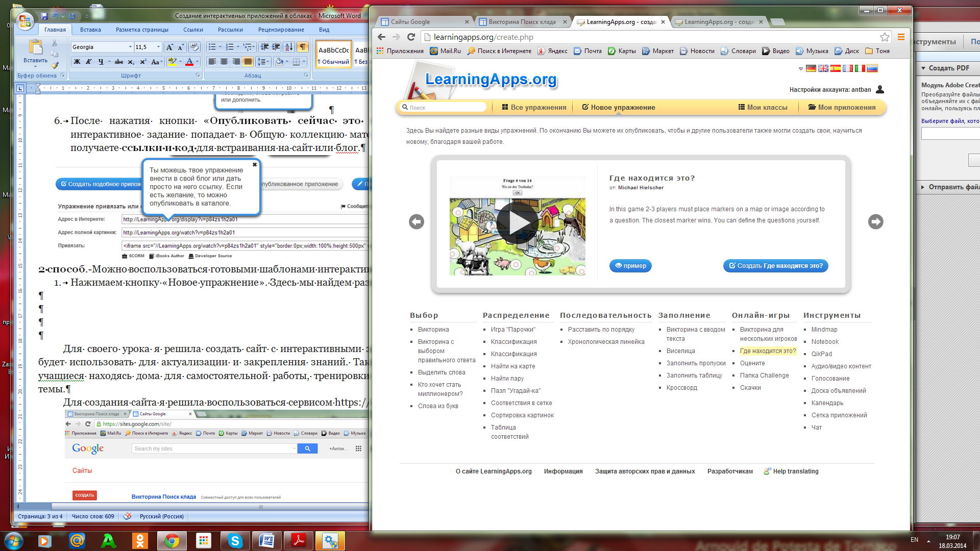Viewport: 980px width, 551px height.
Task: Toggle paragraph marks display with the pilcrow button
Action: pos(303,47)
